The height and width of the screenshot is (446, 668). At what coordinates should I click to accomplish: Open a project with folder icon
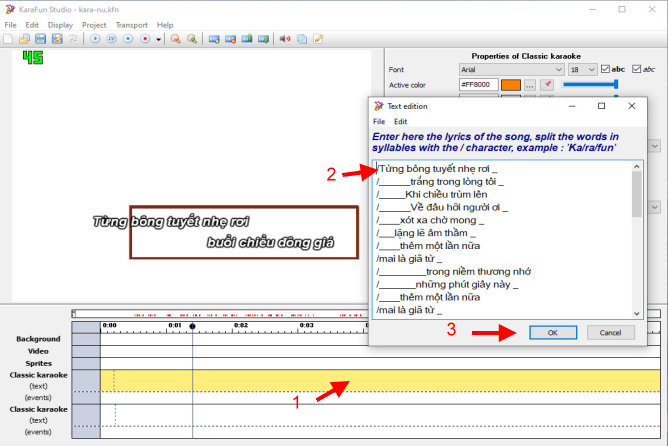pyautogui.click(x=25, y=39)
